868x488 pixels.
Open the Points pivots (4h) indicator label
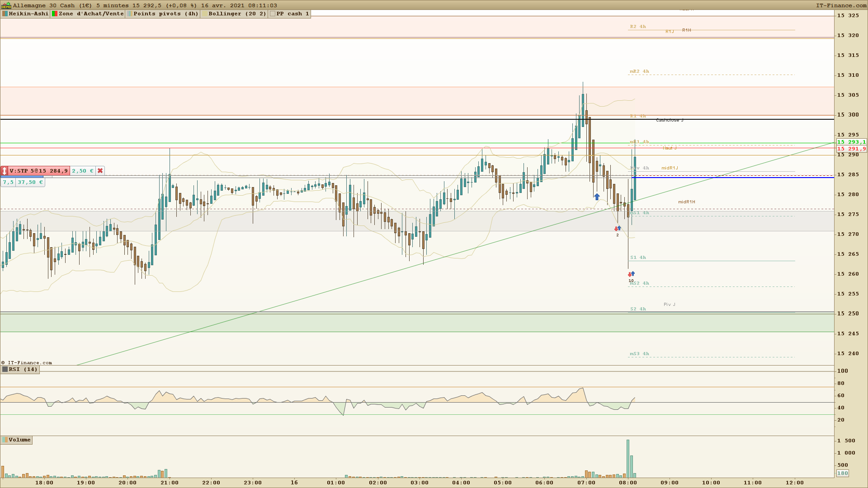[x=166, y=14]
